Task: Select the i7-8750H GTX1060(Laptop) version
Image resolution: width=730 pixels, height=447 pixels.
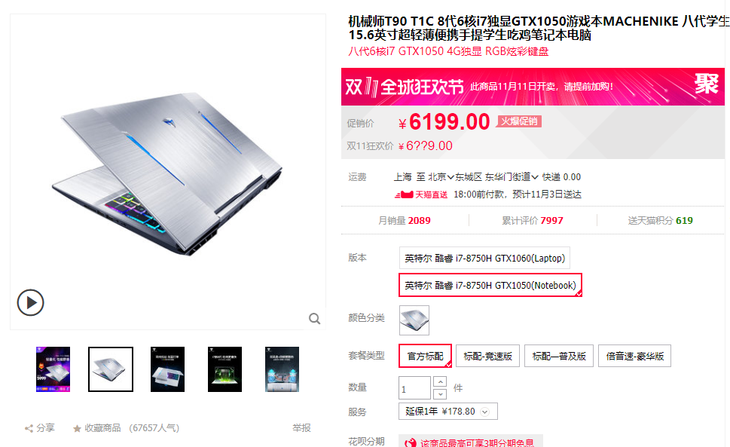Action: [x=484, y=258]
